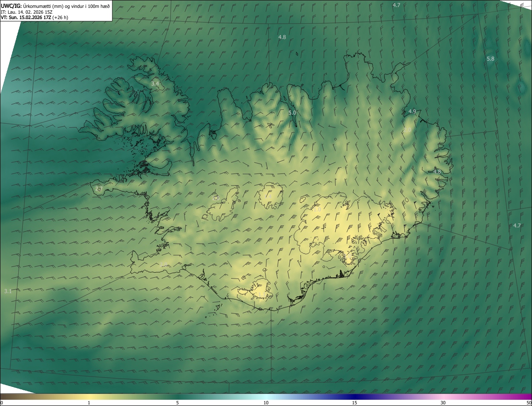Click the 4.8 value label over the sea north of Iceland
Image resolution: width=532 pixels, height=406 pixels.
point(282,37)
